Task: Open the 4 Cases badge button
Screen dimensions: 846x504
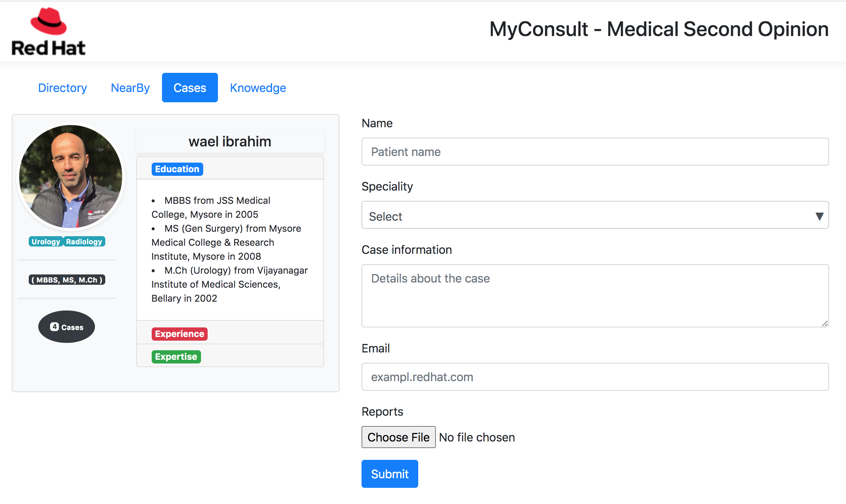Action: 67,327
